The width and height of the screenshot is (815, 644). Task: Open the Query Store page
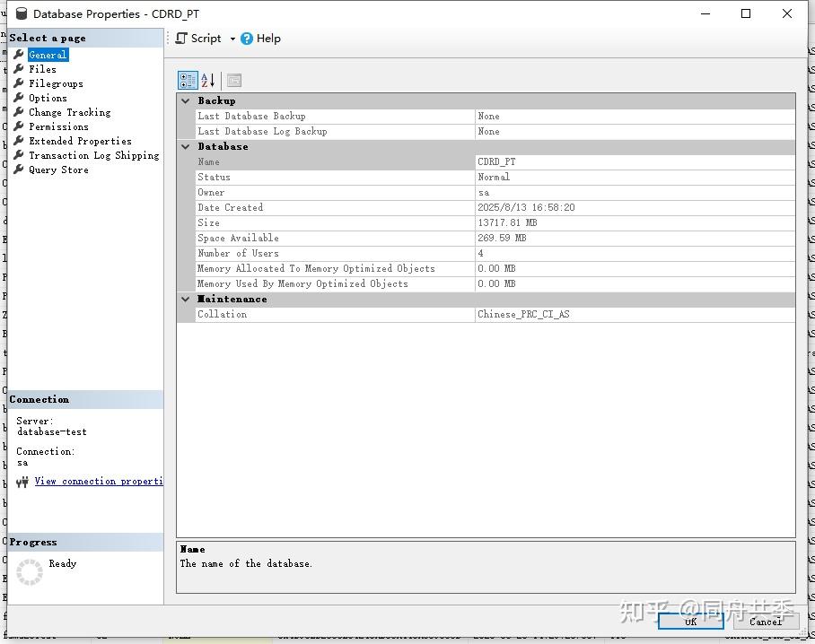(x=58, y=170)
